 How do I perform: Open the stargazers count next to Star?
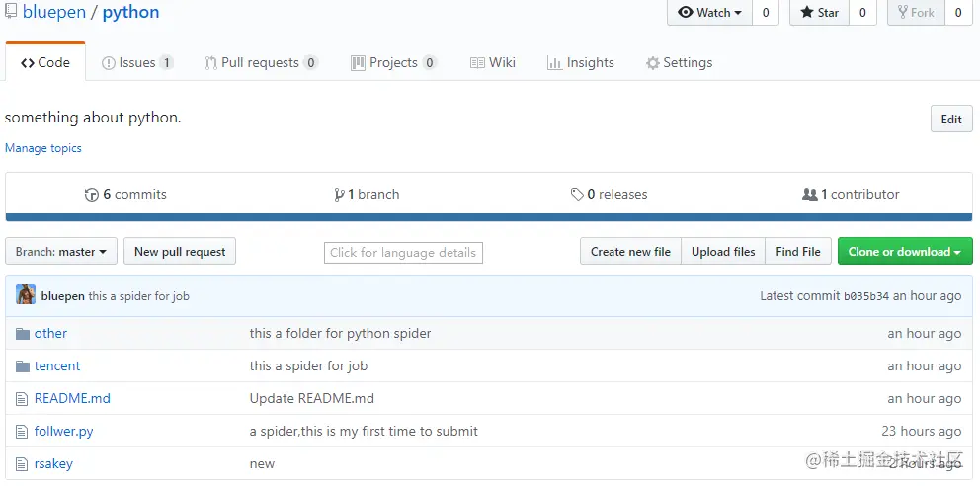coord(863,13)
